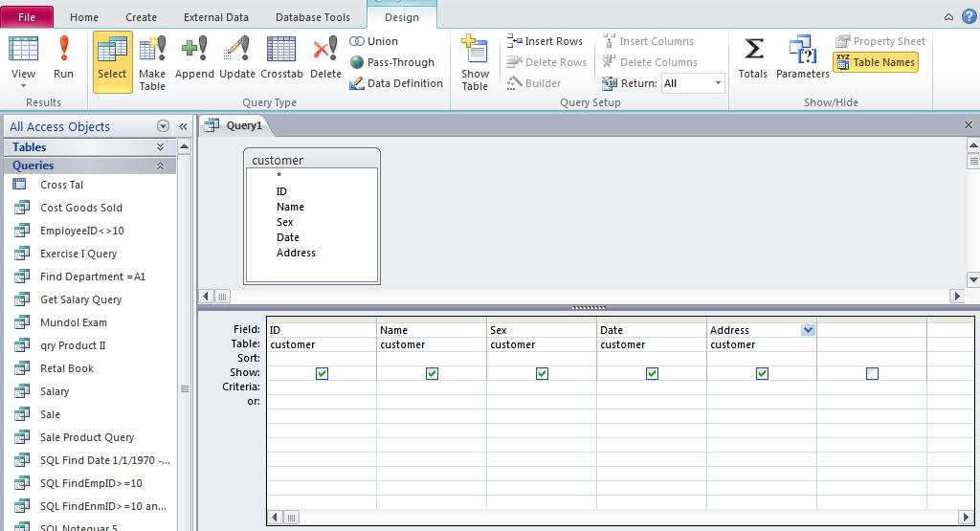Image resolution: width=980 pixels, height=531 pixels.
Task: Switch to the Home ribbon tab
Action: pos(84,17)
